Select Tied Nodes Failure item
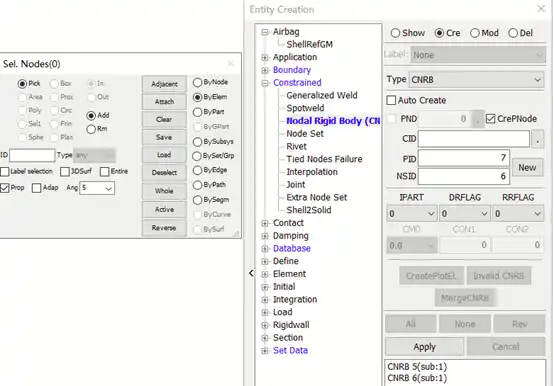554x386 pixels. coord(324,159)
